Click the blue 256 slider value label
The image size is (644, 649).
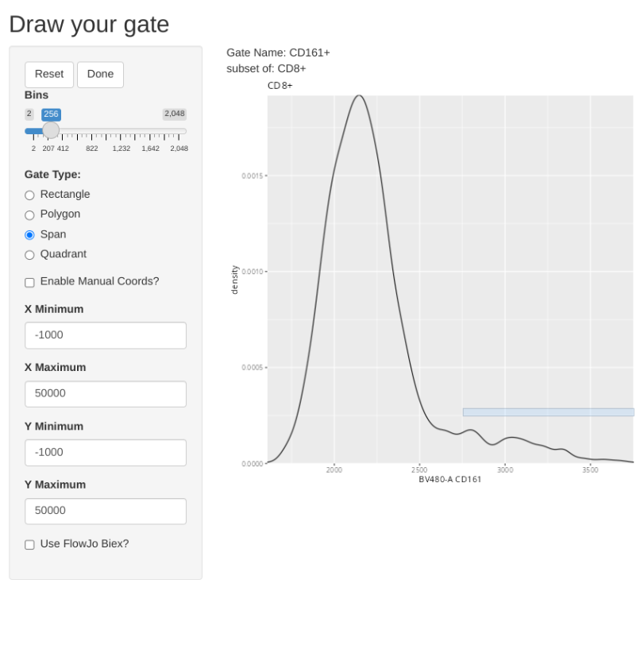pos(51,114)
